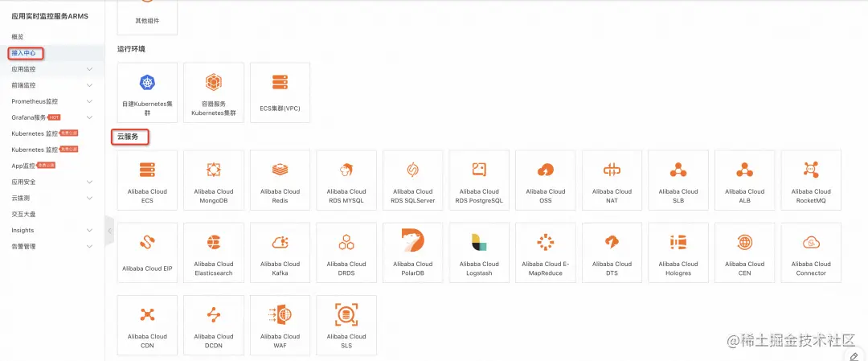Select the 容器服务 Kubernetes集群 card
Screen dimensions: 868x361
point(214,92)
